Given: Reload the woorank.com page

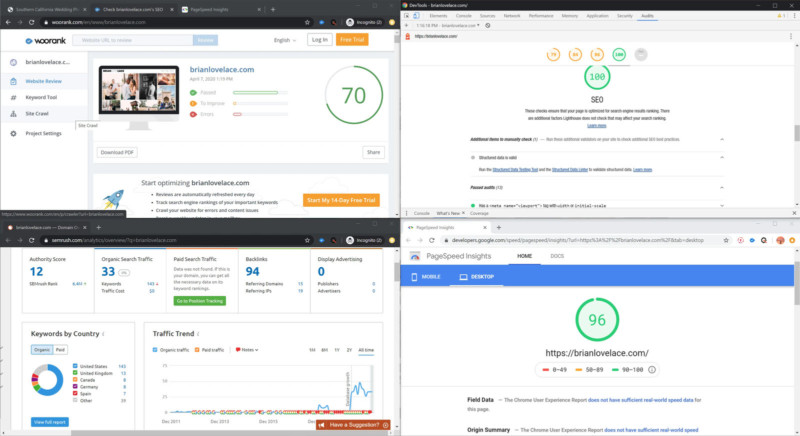Looking at the screenshot, I should 32,22.
